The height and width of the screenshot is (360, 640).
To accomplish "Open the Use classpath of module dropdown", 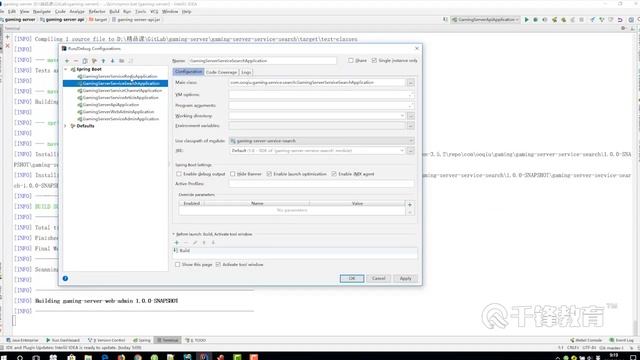I will (x=322, y=141).
